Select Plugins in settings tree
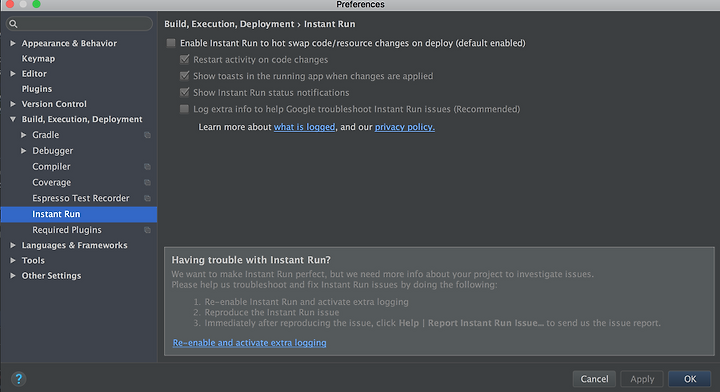720x392 pixels. point(37,89)
